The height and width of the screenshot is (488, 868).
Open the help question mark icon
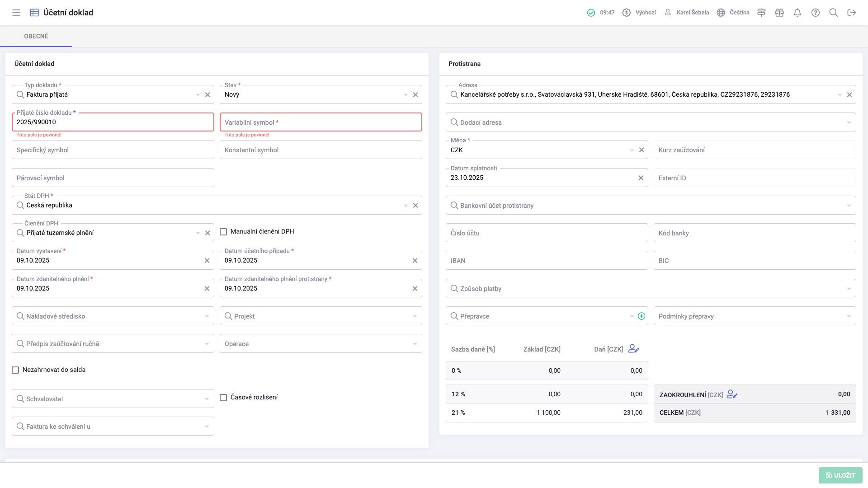tap(816, 13)
